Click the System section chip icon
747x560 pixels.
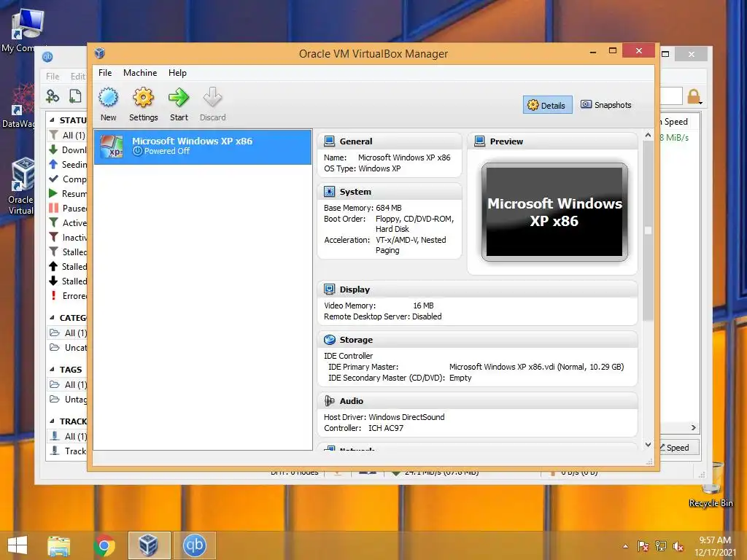click(329, 192)
